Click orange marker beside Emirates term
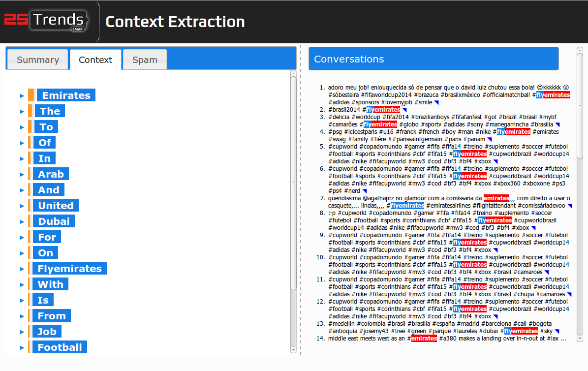Screen dimensions: 588x371 [x=31, y=95]
